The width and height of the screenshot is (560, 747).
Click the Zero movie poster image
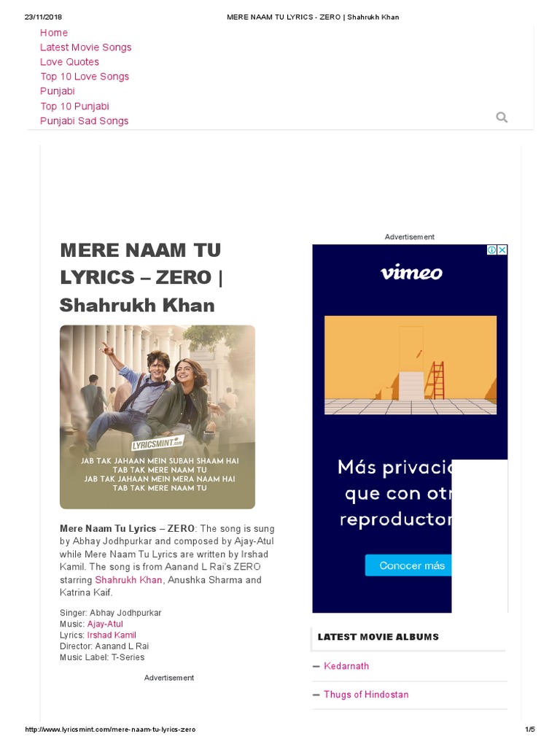click(x=157, y=417)
